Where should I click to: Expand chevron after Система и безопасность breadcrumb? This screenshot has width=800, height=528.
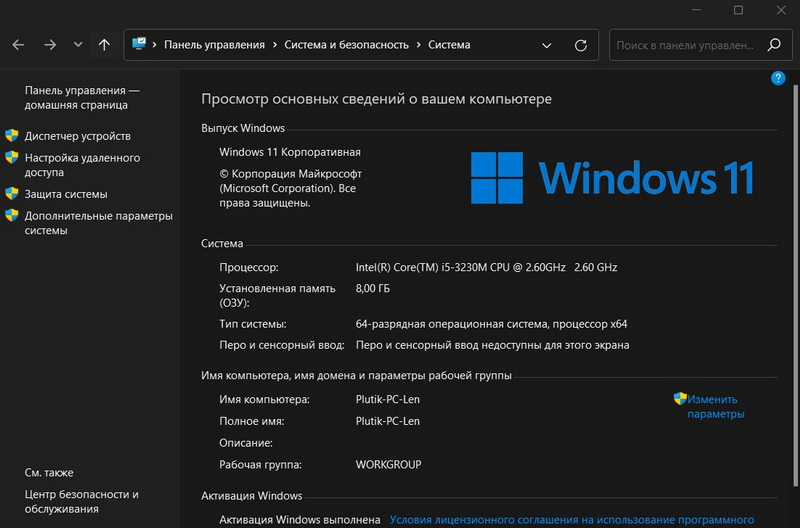coord(419,45)
